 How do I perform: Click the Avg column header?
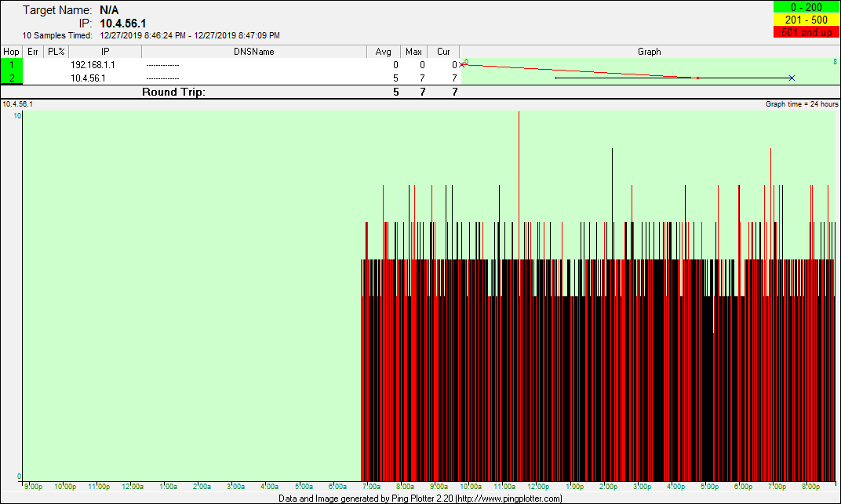[x=384, y=52]
